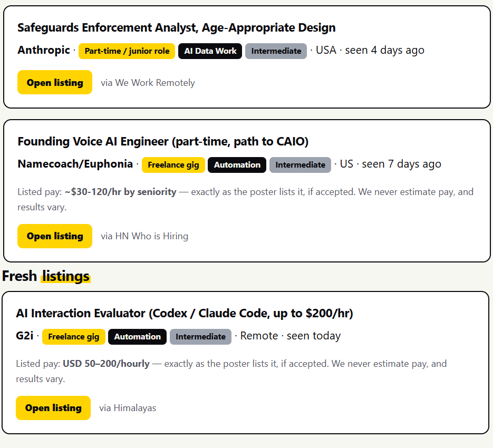493x448 pixels.
Task: Open listing for Safeguards Enforcement Analyst
Action: point(55,82)
